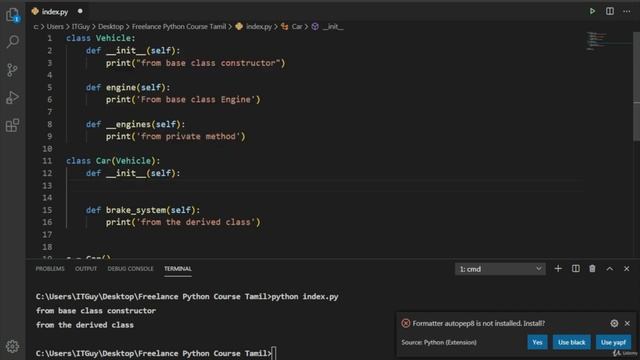This screenshot has width=640, height=360.
Task: Open the Run and Debug view
Action: tap(13, 98)
